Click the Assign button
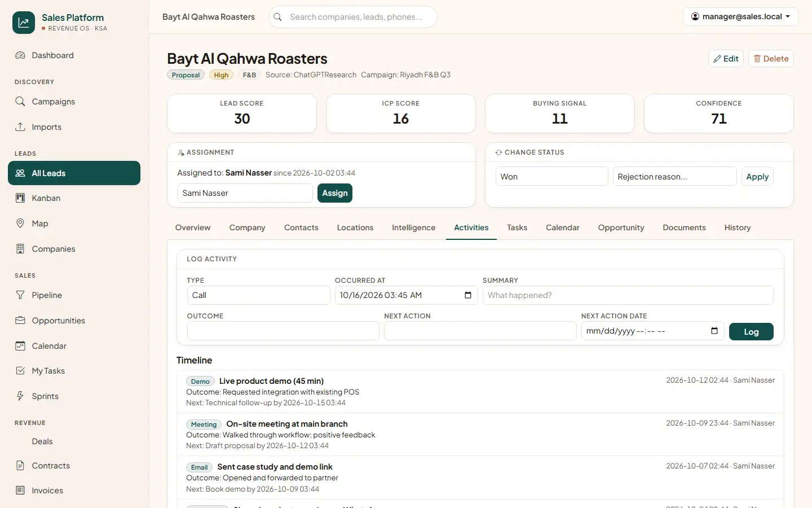The width and height of the screenshot is (812, 508). coord(335,193)
